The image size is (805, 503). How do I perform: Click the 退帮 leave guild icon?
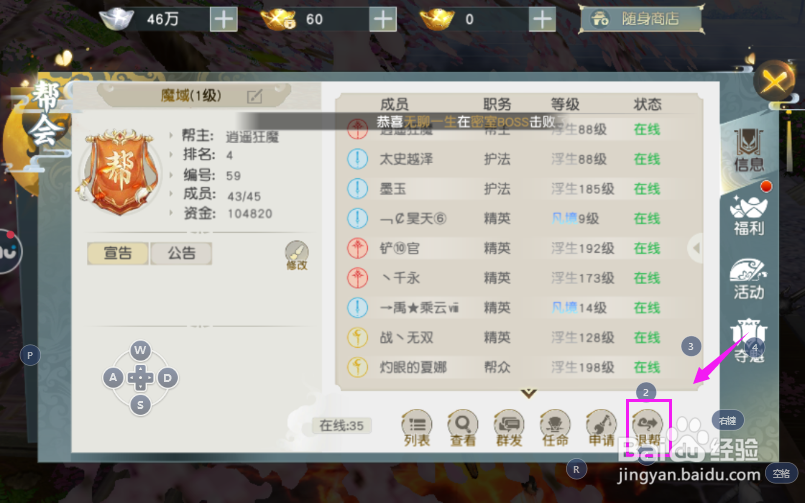click(648, 428)
